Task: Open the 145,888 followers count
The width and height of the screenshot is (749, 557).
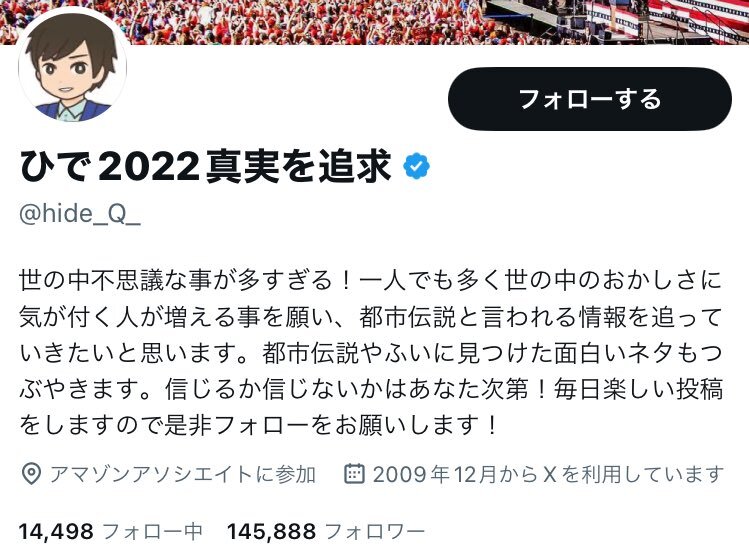Action: (x=271, y=531)
